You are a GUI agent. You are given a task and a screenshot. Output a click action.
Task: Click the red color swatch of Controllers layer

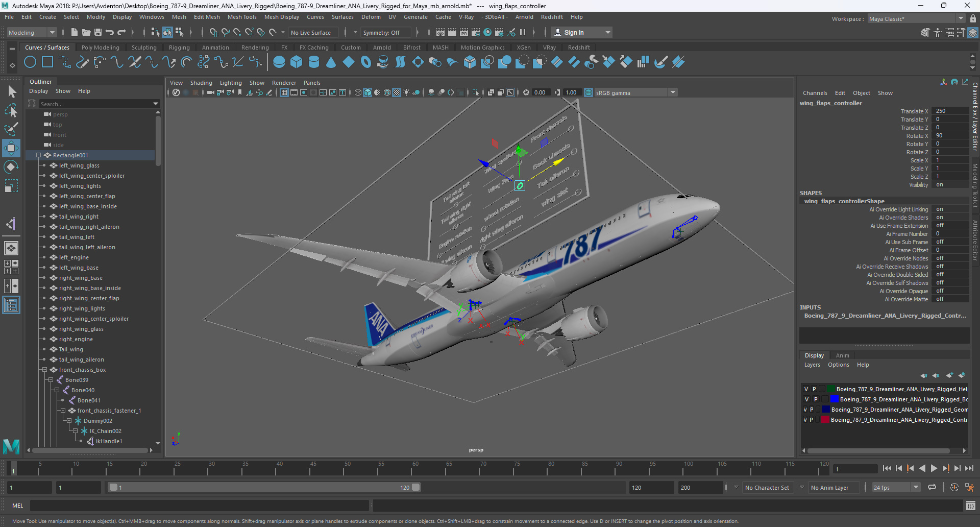pos(825,420)
